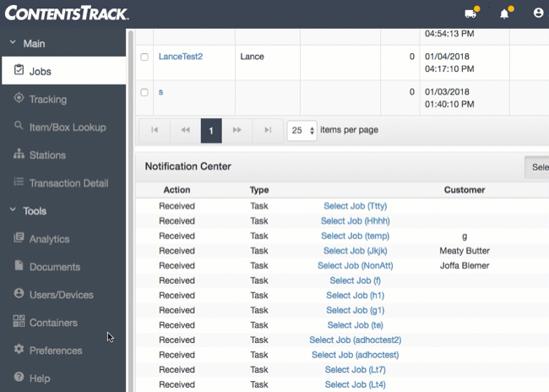Screen dimensions: 549x392
Task: Click the Action column header
Action: (x=177, y=190)
